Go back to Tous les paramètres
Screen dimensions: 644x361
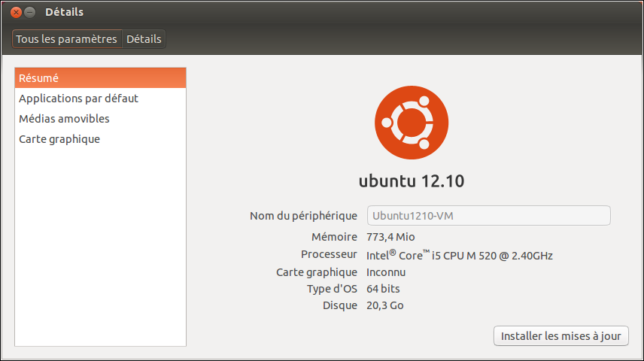pos(67,39)
